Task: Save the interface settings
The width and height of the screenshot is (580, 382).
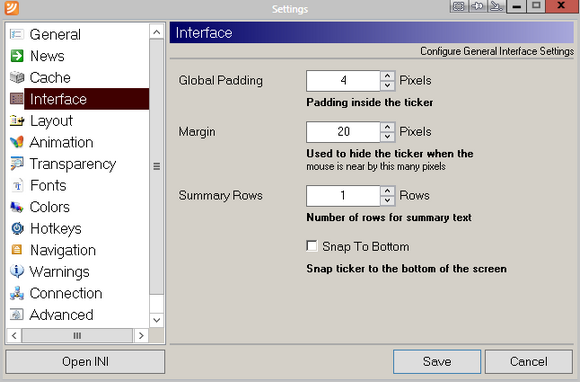Action: click(x=437, y=361)
